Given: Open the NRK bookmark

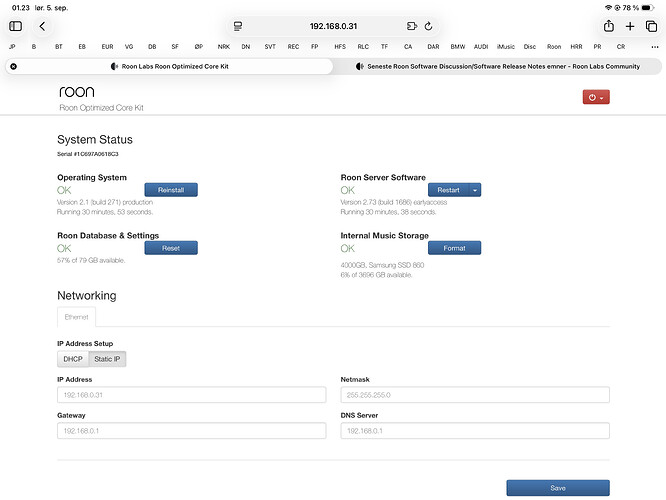Looking at the screenshot, I should [223, 47].
